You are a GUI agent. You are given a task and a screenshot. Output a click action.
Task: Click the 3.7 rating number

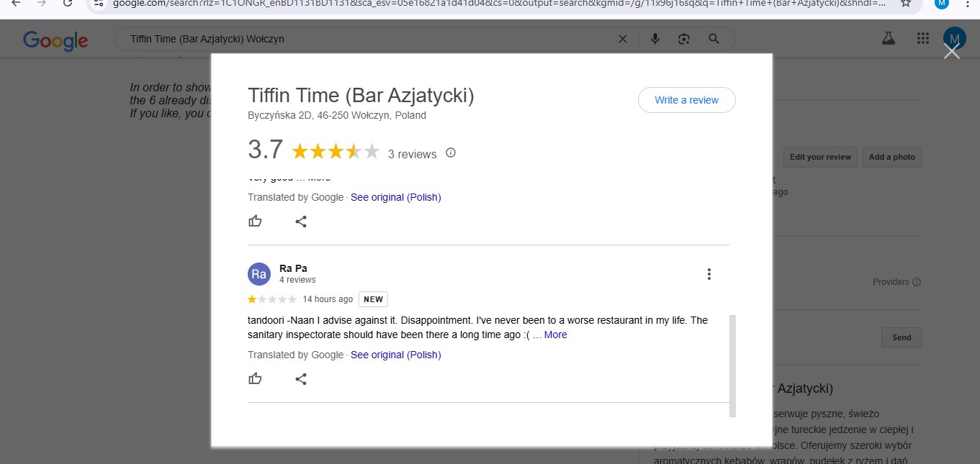tap(266, 150)
